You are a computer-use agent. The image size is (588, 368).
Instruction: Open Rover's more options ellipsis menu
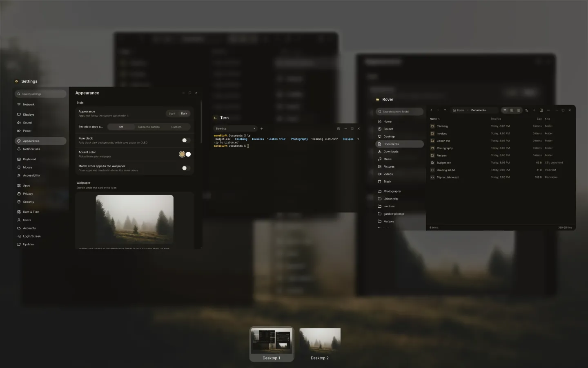tap(548, 110)
